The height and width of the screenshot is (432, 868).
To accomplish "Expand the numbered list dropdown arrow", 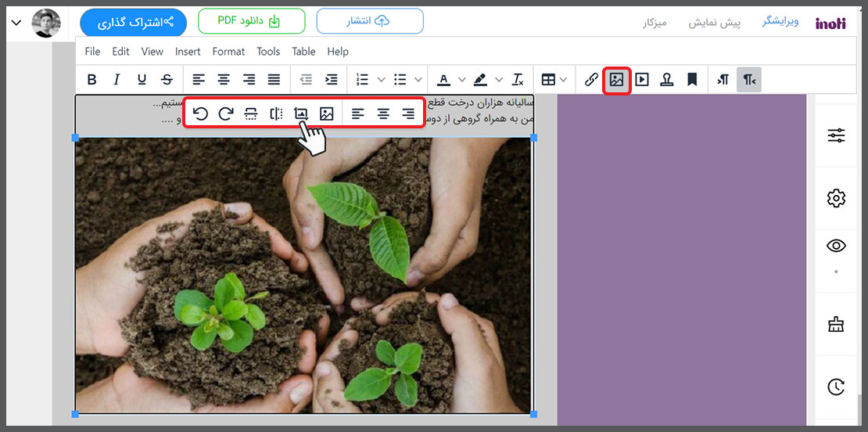I will pos(381,79).
